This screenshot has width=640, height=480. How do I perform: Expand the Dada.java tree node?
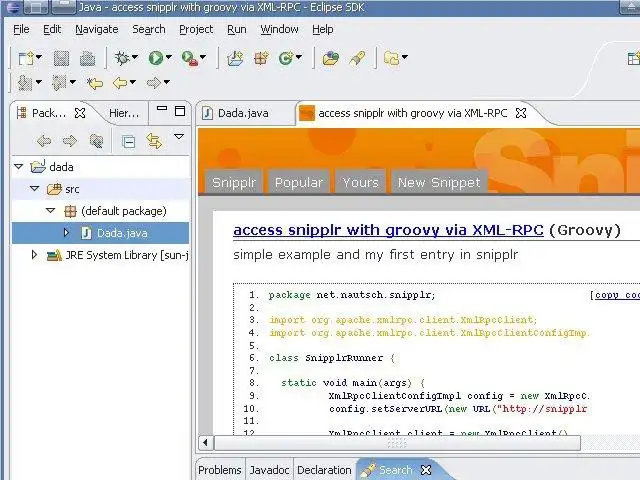click(66, 233)
